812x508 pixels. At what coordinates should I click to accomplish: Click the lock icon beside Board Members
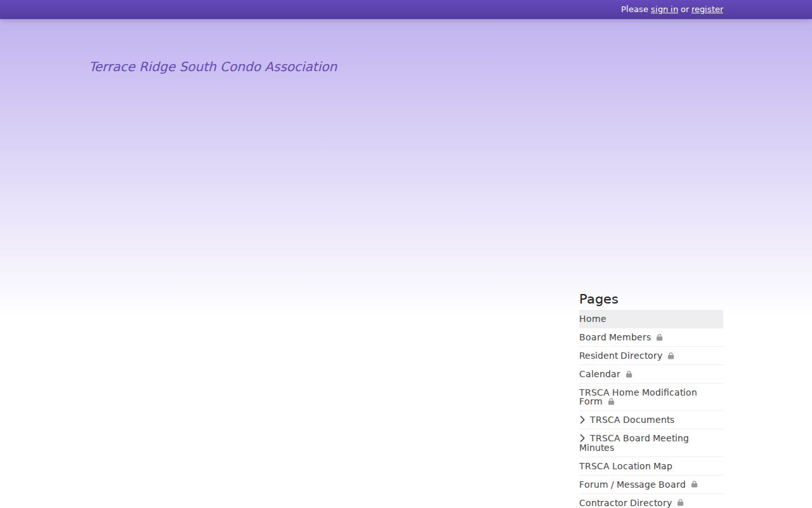pyautogui.click(x=659, y=337)
